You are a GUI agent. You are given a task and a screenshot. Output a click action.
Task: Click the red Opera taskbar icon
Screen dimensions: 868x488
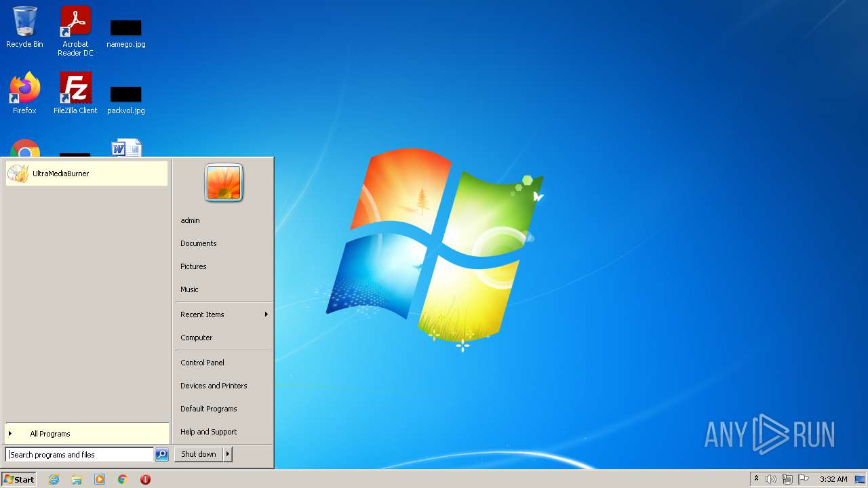click(145, 479)
